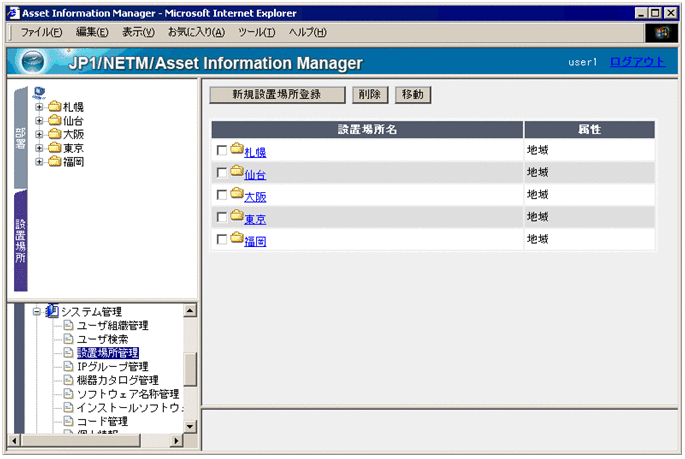Select 機器カタログ管理 in the menu tree
The height and width of the screenshot is (459, 685).
point(117,380)
